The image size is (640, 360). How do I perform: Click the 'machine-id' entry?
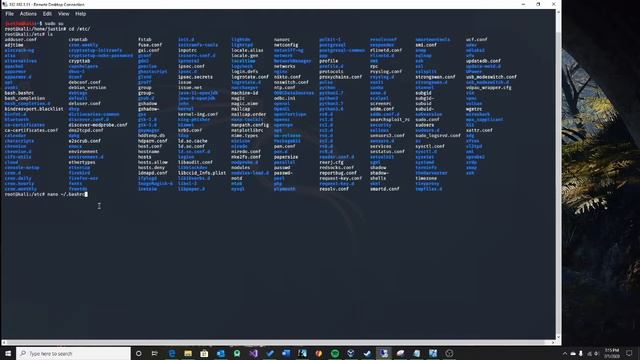[x=245, y=93]
